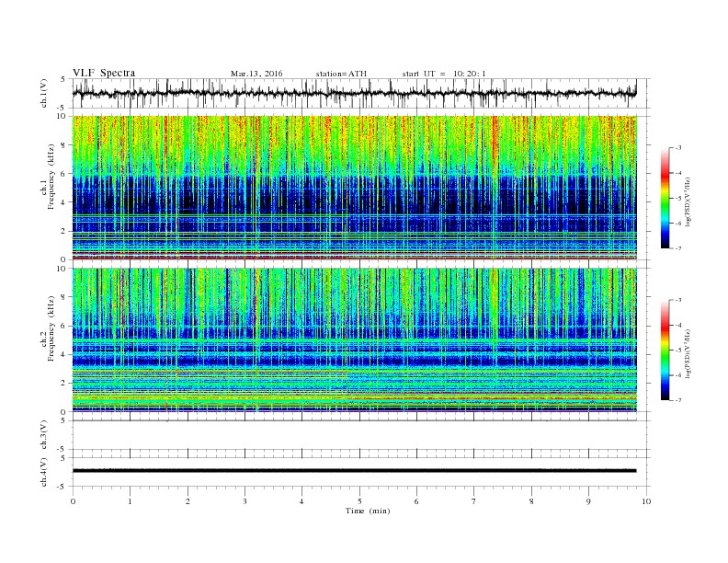Click the "ch.1(V)" waveform axis label
This screenshot has width=728, height=563.
tap(44, 93)
